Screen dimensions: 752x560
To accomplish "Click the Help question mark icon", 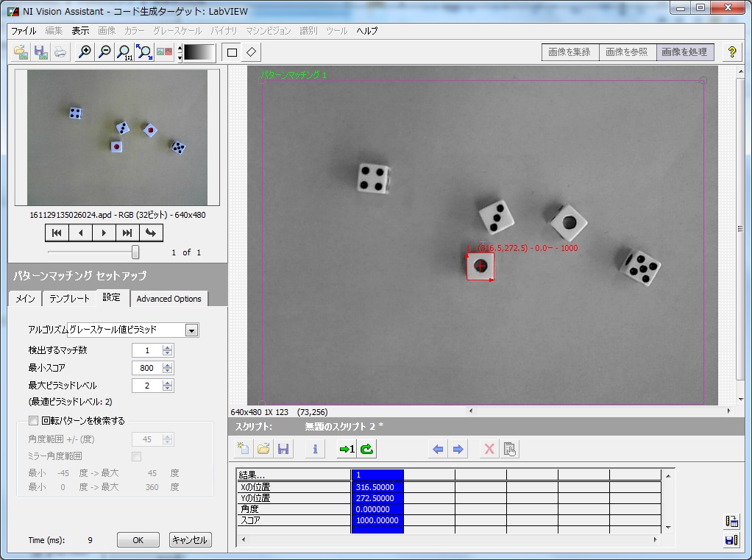I will click(x=731, y=52).
